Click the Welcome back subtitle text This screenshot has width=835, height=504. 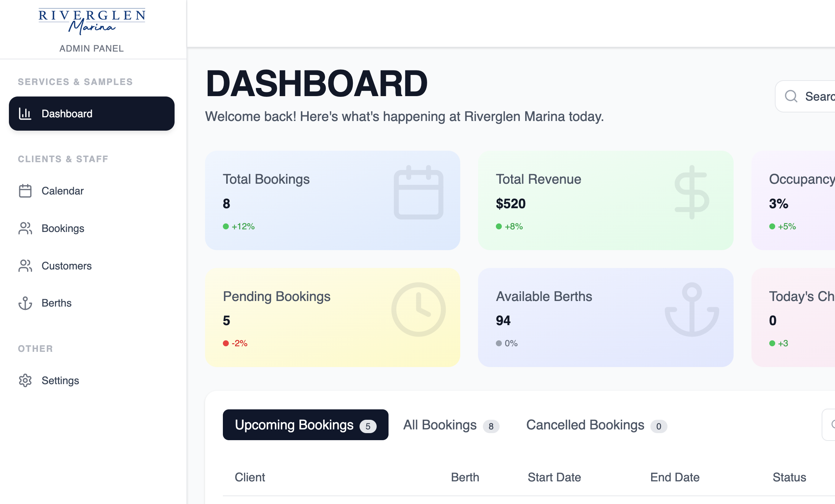tap(404, 117)
